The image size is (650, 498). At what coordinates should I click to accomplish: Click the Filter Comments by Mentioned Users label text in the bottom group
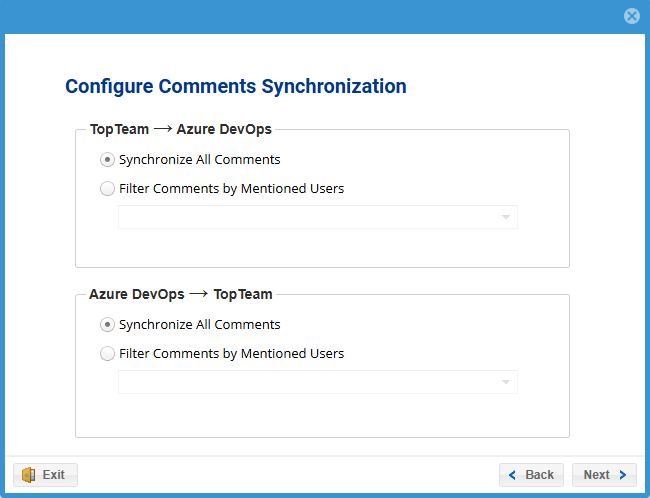click(x=231, y=353)
